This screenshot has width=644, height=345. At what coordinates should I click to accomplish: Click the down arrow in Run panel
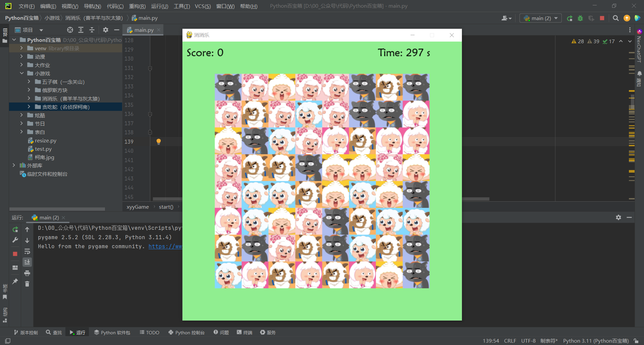point(27,240)
